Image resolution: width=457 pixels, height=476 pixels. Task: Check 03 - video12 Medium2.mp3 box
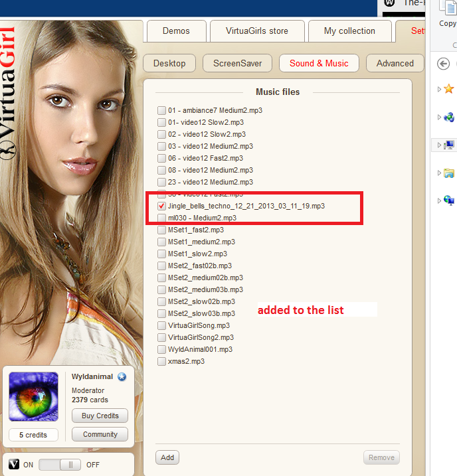coord(161,146)
